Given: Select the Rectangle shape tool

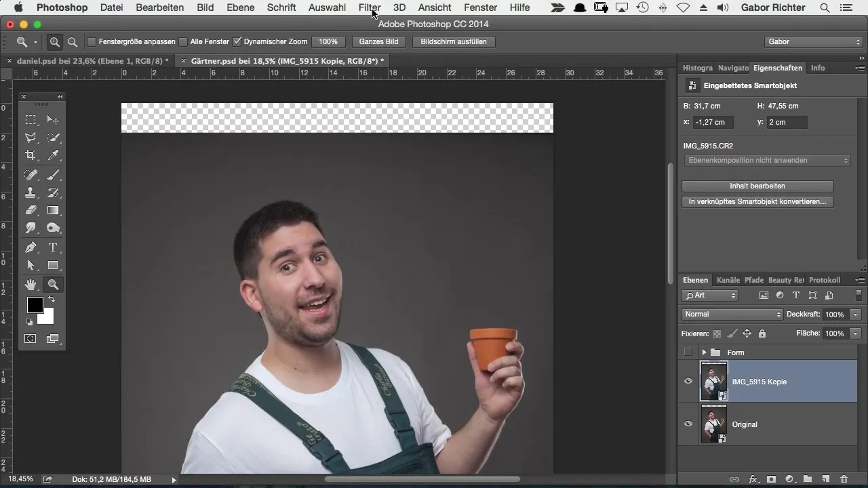Looking at the screenshot, I should (x=53, y=265).
